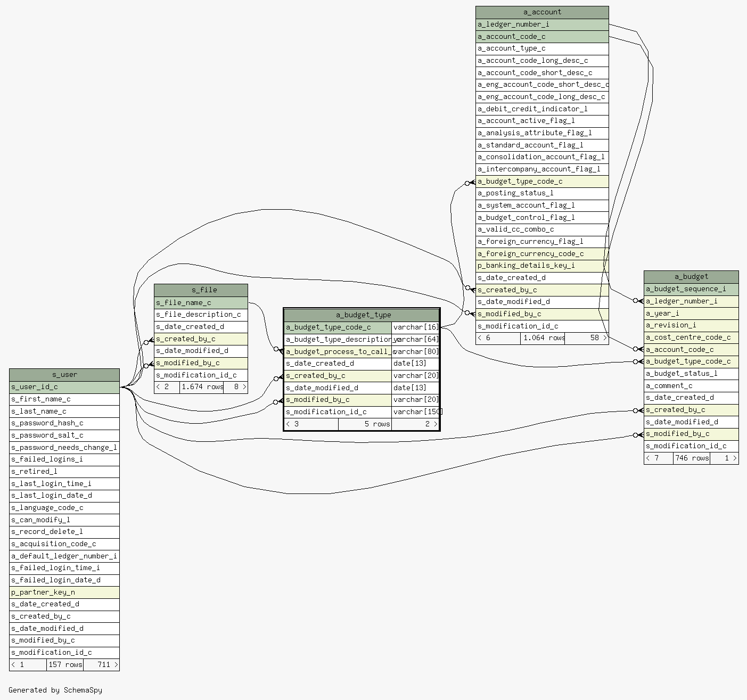Select s_first_name_c column
The height and width of the screenshot is (700, 747).
64,399
